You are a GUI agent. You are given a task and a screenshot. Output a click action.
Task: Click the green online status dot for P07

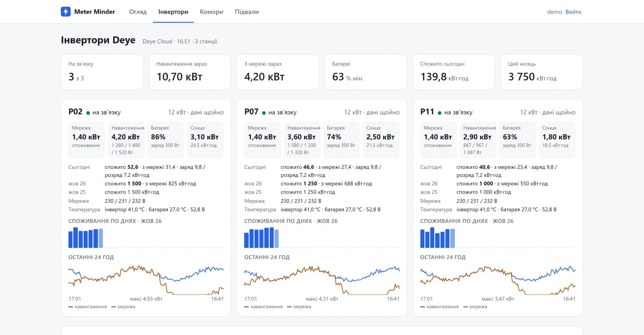click(x=264, y=113)
